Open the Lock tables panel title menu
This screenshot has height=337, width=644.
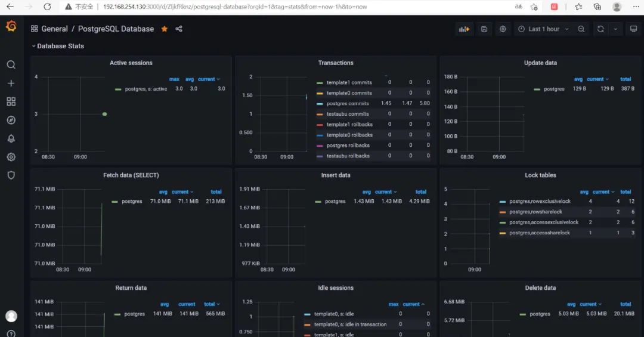540,175
